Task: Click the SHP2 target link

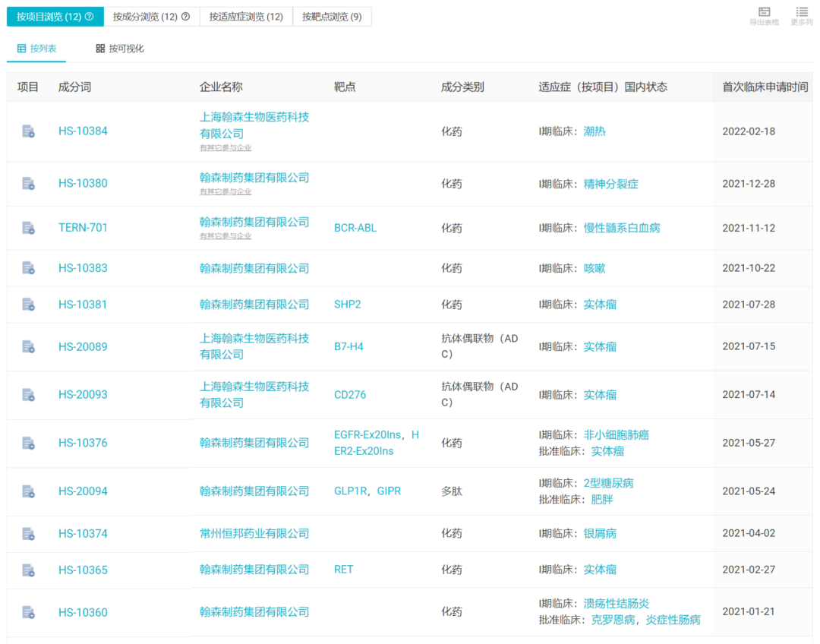Action: pyautogui.click(x=347, y=305)
